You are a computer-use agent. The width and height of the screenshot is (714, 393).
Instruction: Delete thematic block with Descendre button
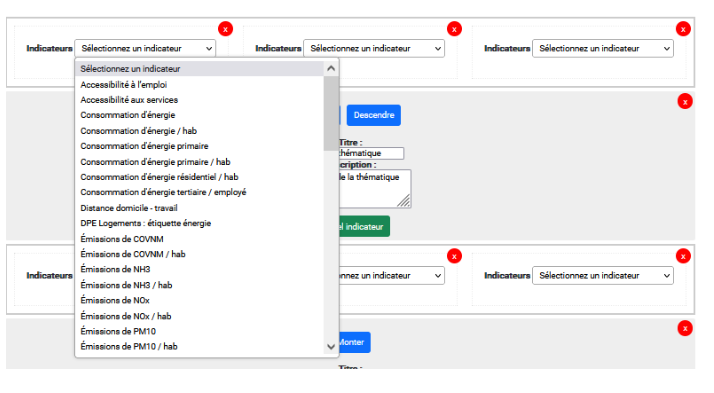(x=685, y=102)
